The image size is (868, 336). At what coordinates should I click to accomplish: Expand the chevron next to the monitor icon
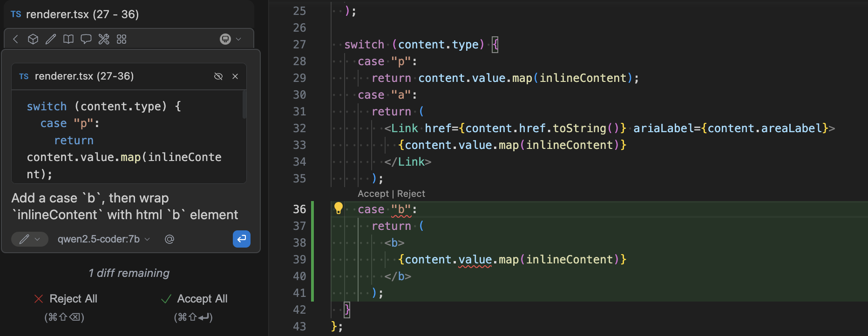click(238, 39)
